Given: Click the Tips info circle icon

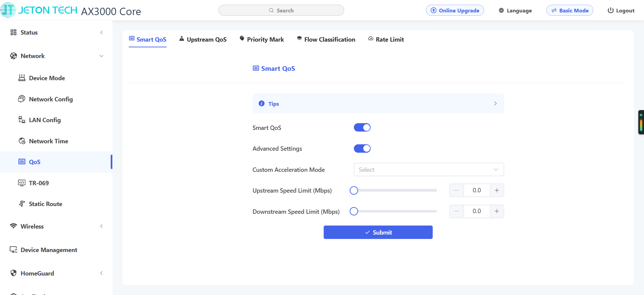Looking at the screenshot, I should (262, 103).
